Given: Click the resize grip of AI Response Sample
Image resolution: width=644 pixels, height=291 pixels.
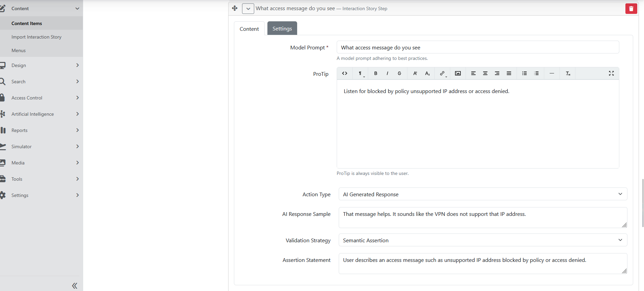Looking at the screenshot, I should click(x=624, y=225).
